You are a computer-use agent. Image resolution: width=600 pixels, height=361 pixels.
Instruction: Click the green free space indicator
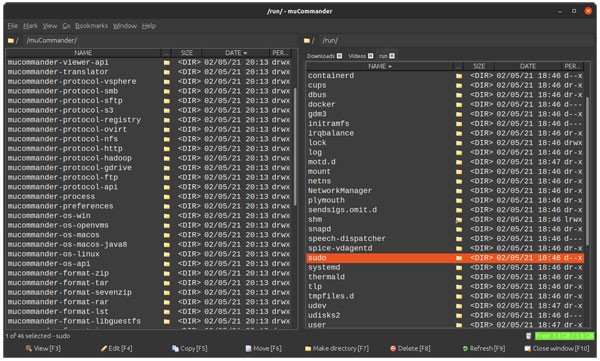click(564, 336)
